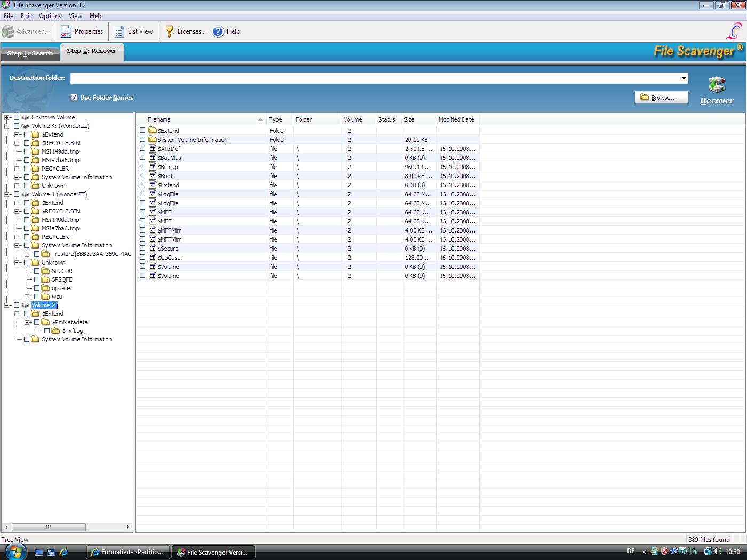The width and height of the screenshot is (747, 560).
Task: Click the tree scrollbar right arrow
Action: 128,527
